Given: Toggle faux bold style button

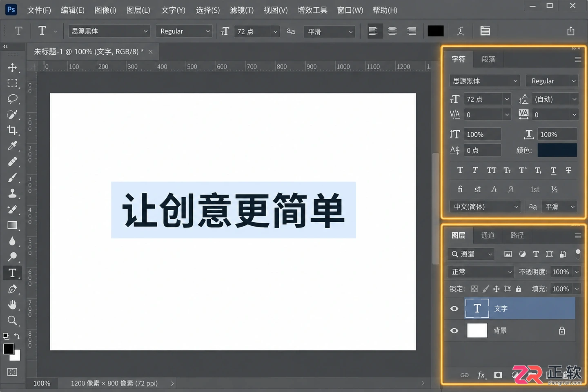Looking at the screenshot, I should pos(460,170).
